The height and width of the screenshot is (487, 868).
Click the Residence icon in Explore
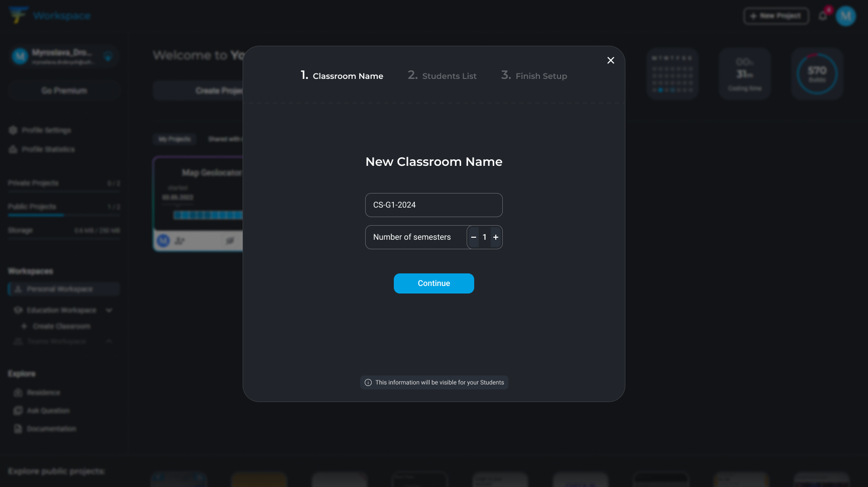coord(18,393)
